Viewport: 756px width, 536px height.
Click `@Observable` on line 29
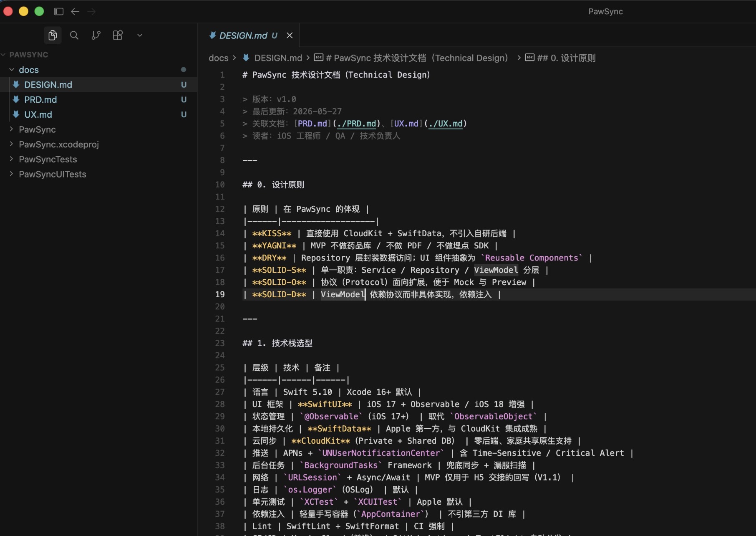point(331,416)
